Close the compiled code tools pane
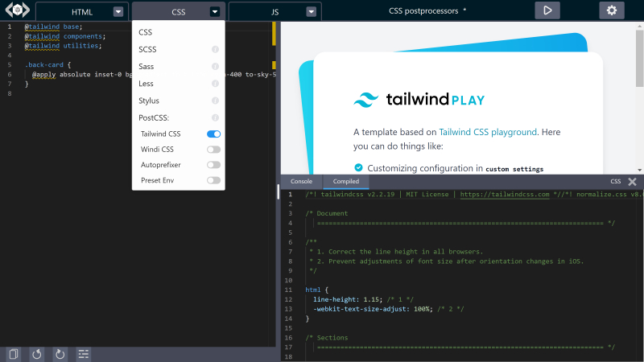 pyautogui.click(x=632, y=182)
